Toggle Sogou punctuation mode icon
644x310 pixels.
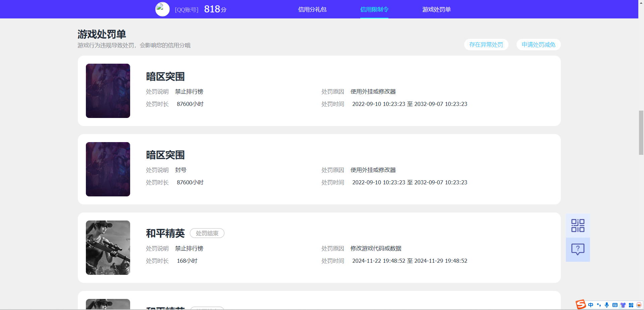[x=599, y=305]
